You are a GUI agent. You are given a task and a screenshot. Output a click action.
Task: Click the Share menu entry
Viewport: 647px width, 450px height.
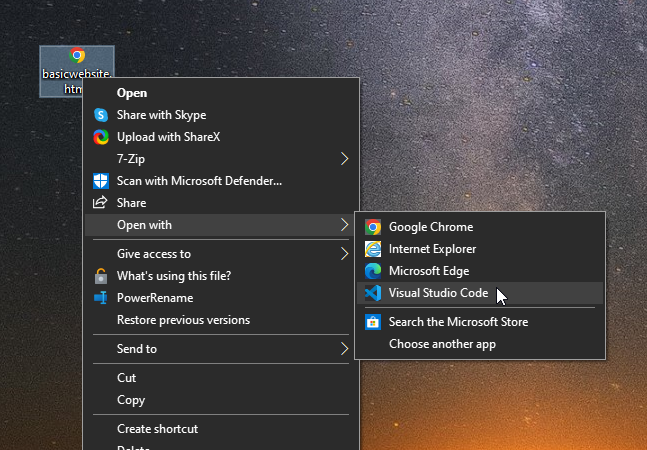coord(221,203)
